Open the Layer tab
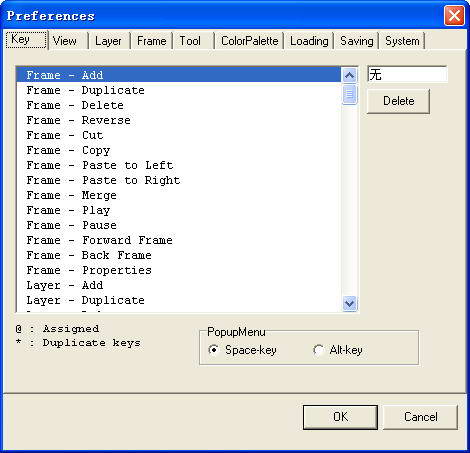The width and height of the screenshot is (470, 453). point(108,41)
